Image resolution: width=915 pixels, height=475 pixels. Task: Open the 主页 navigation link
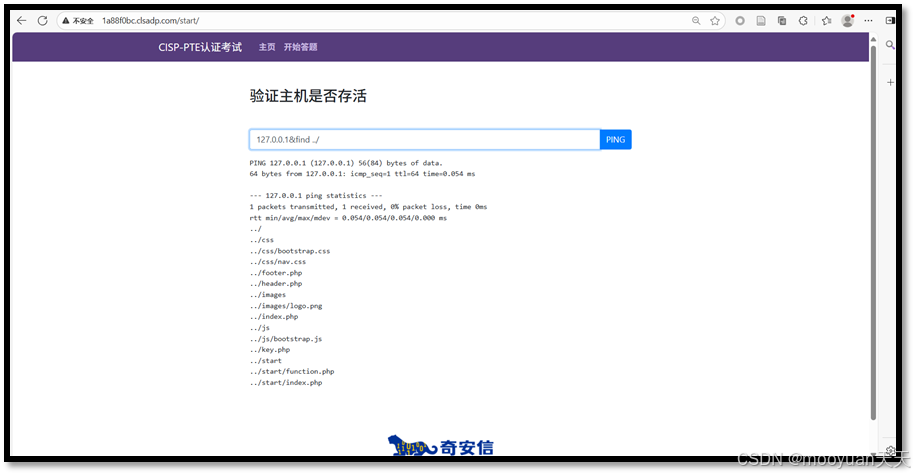click(267, 47)
